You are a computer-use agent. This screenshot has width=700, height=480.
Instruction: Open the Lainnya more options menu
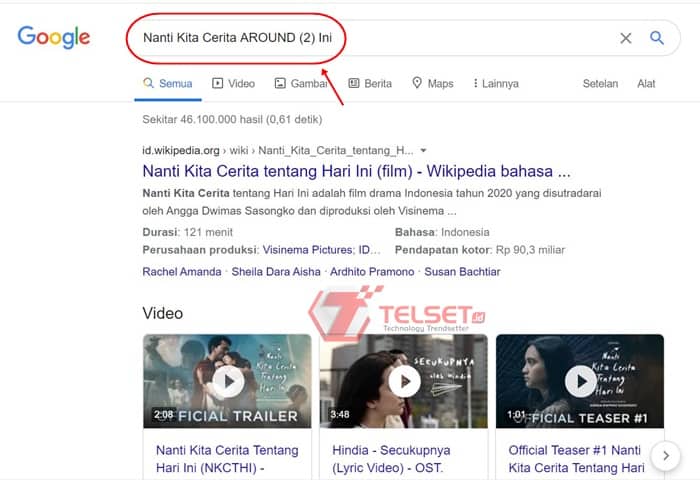pyautogui.click(x=496, y=84)
